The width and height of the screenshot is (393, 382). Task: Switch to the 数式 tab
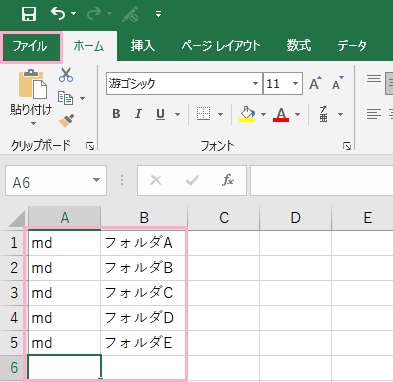pyautogui.click(x=299, y=46)
